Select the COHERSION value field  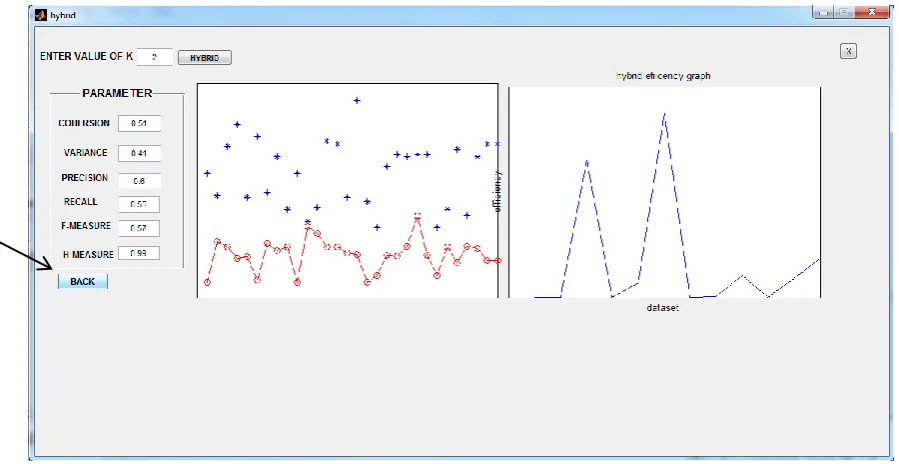click(x=139, y=123)
